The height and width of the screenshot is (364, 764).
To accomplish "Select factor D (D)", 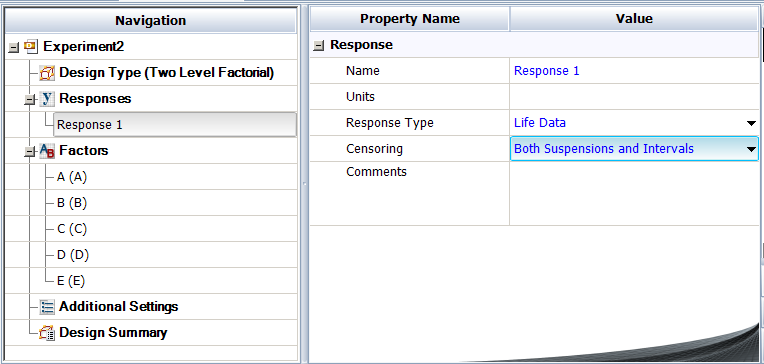I will [x=73, y=255].
